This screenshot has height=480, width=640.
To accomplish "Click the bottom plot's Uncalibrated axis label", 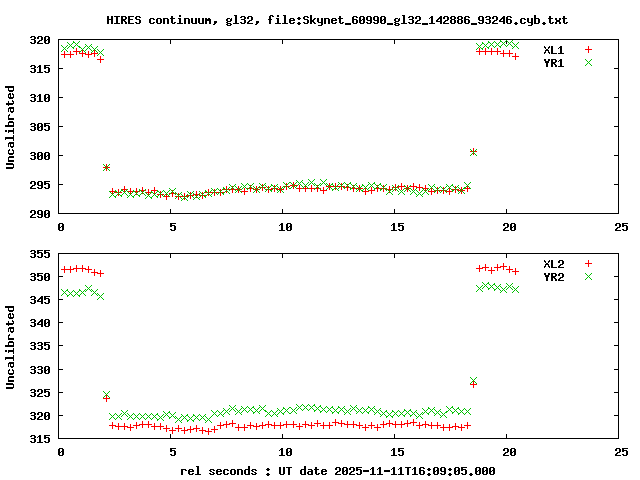I will tap(10, 347).
